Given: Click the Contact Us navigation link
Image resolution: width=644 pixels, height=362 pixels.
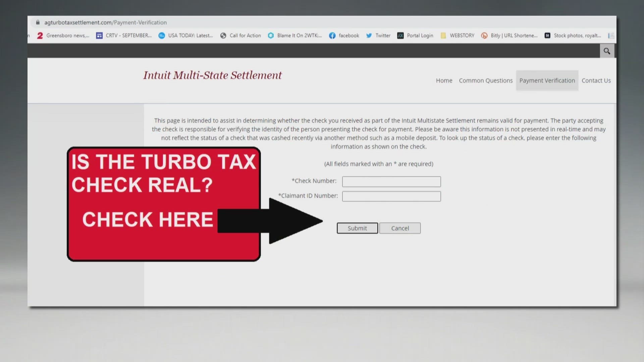Looking at the screenshot, I should click(596, 80).
